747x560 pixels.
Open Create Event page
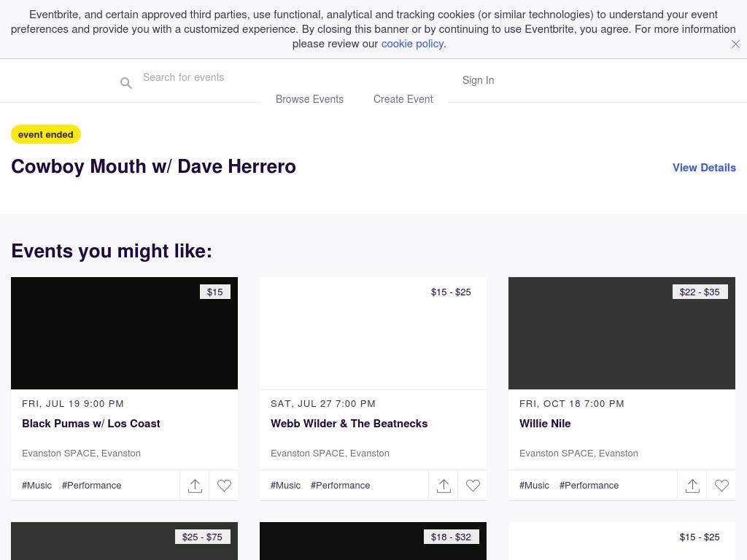tap(403, 99)
